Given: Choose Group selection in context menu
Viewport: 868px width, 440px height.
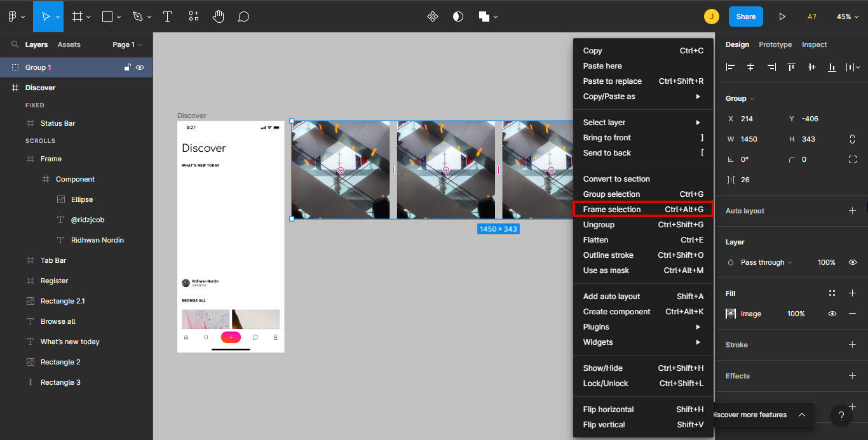Looking at the screenshot, I should click(x=643, y=194).
